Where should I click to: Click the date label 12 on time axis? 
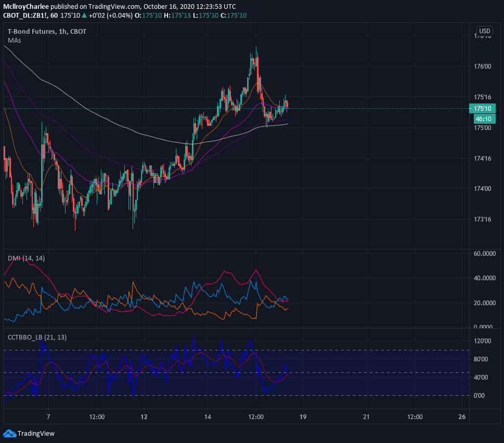click(144, 417)
